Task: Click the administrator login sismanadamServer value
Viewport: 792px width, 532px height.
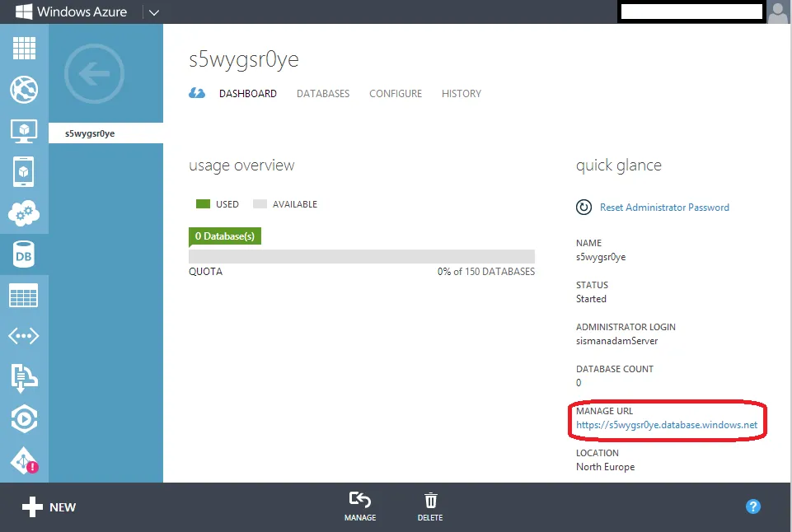Action: point(616,341)
